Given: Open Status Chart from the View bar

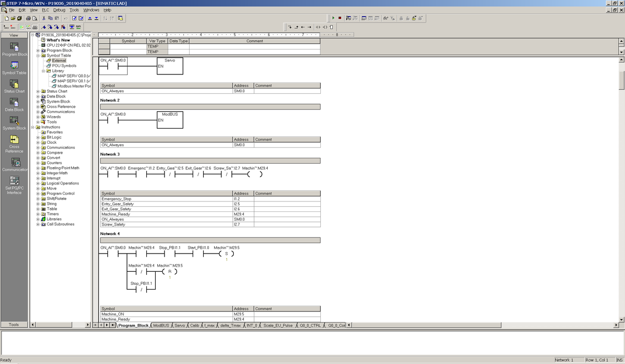Looking at the screenshot, I should 15,86.
